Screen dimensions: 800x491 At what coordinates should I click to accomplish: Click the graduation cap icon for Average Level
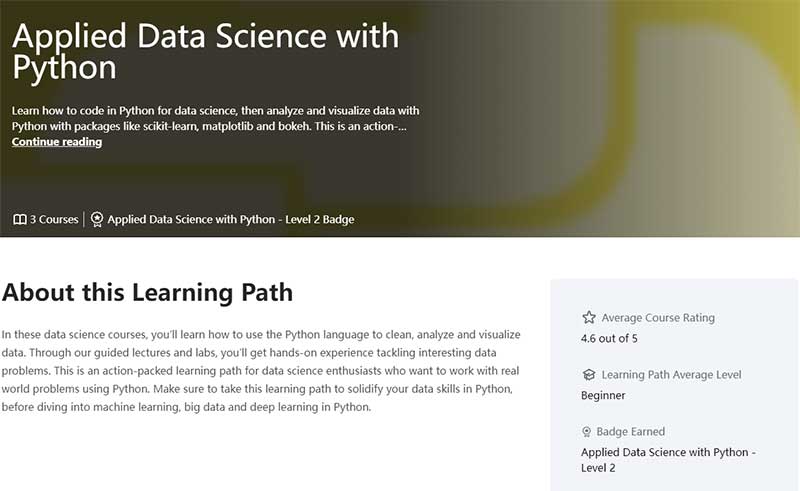coord(588,375)
